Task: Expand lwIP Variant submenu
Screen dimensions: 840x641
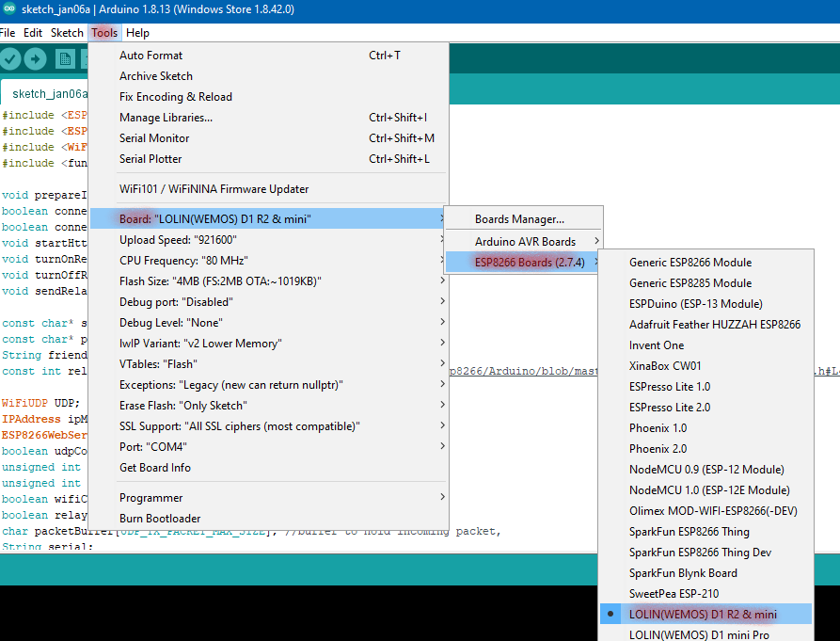Action: pos(268,344)
